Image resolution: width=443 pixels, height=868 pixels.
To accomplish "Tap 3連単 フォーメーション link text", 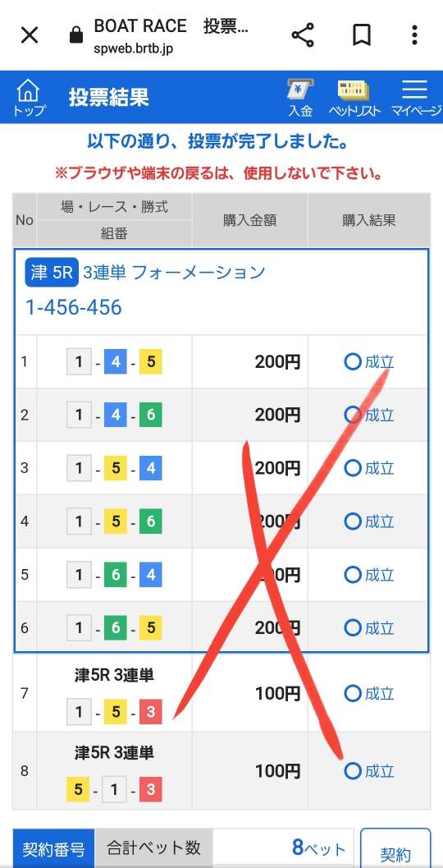I will click(x=174, y=273).
